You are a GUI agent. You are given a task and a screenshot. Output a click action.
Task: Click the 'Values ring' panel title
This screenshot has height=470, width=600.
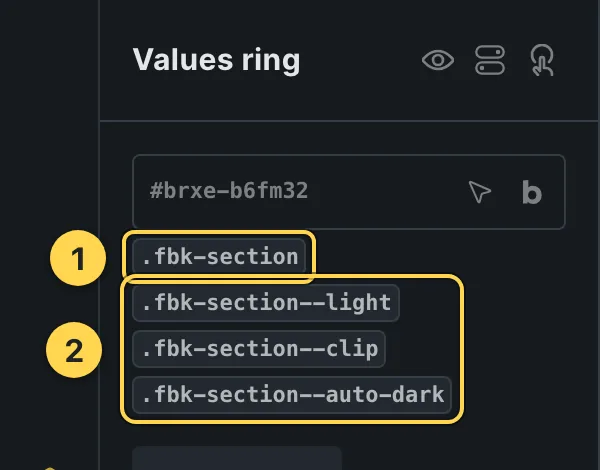click(x=217, y=60)
